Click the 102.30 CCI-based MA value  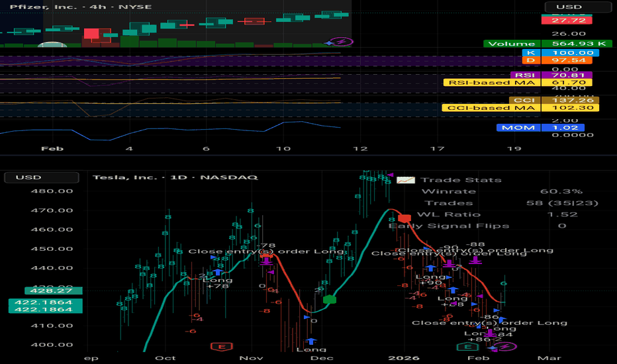click(x=570, y=108)
